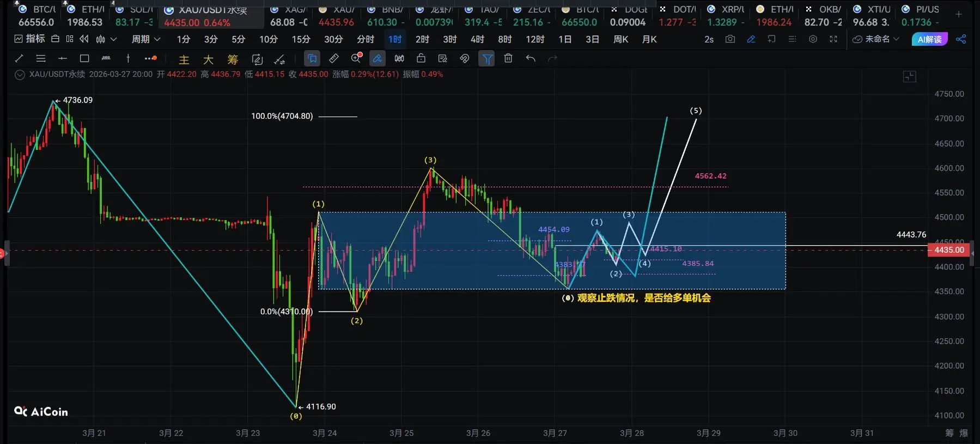Switch to the 分时 timeline view

point(366,39)
